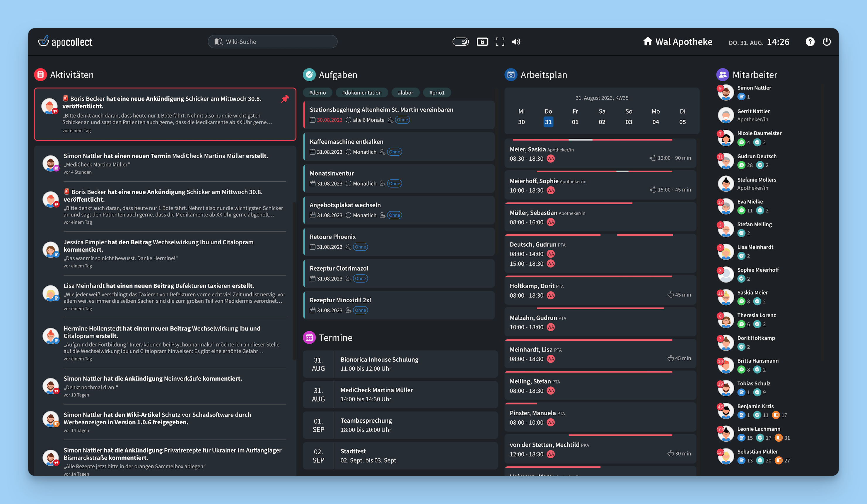
Task: Click the power logout icon
Action: tap(826, 42)
